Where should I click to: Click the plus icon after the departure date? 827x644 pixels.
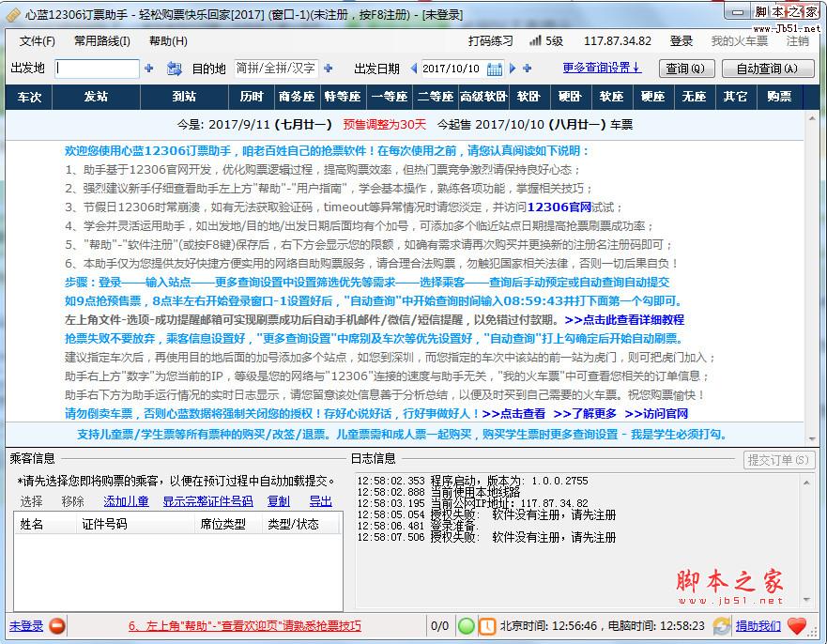click(x=528, y=69)
